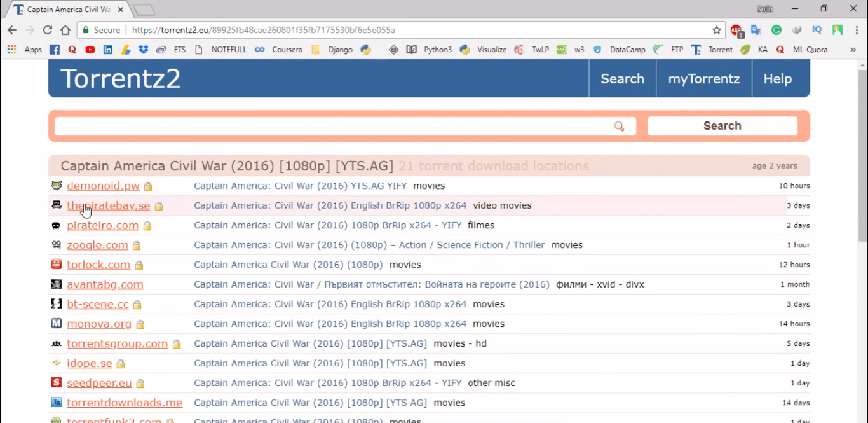Open the Action / Science Fiction / Thriller title

click(x=369, y=245)
